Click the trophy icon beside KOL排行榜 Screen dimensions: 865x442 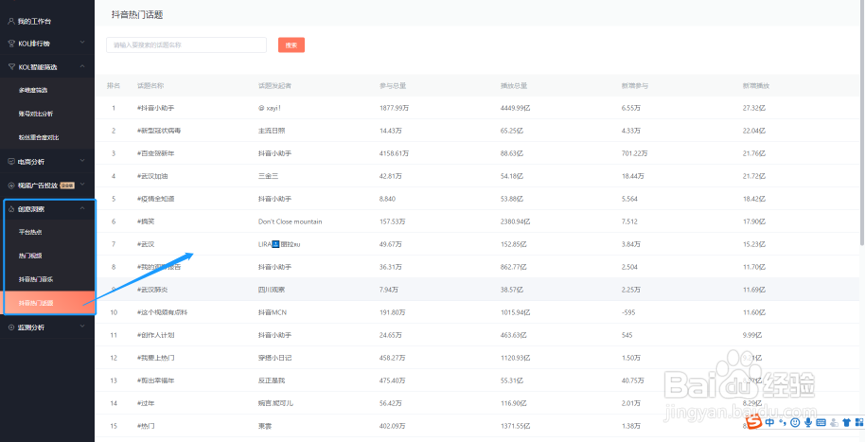tap(11, 43)
